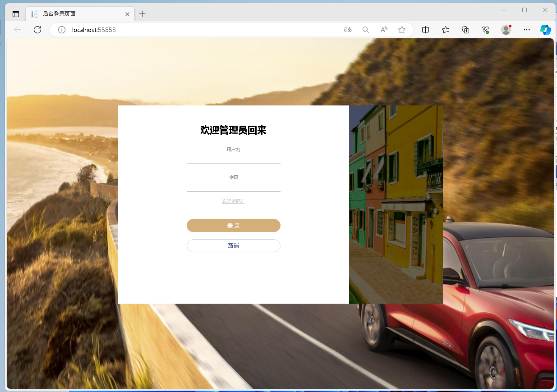
Task: Click the 取消 cancel button
Action: coord(234,246)
